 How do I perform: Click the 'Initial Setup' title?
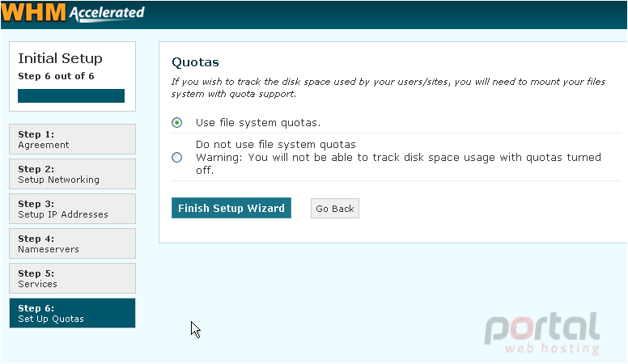[60, 58]
